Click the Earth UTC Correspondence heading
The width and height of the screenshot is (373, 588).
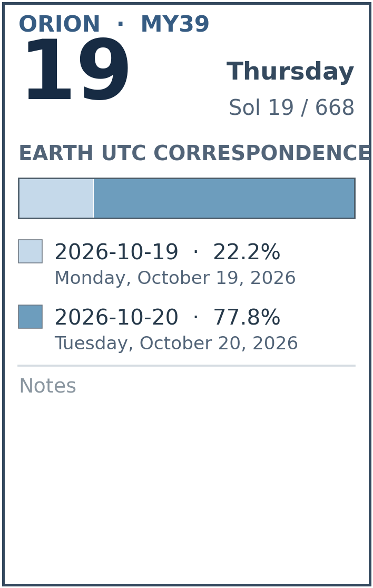[194, 153]
